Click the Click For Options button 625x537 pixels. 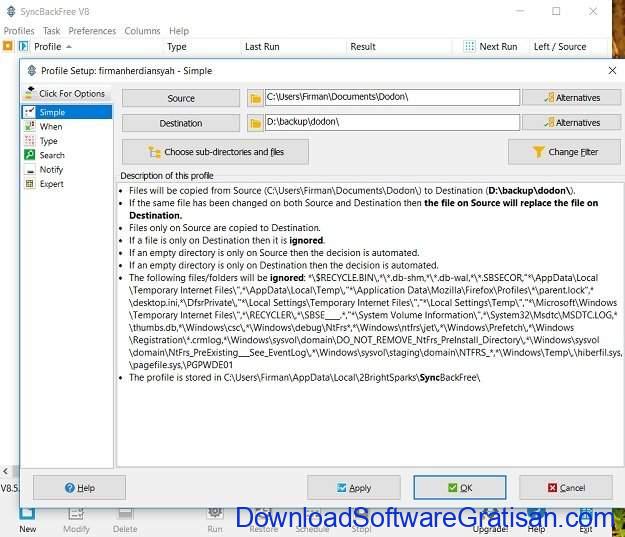[65, 93]
